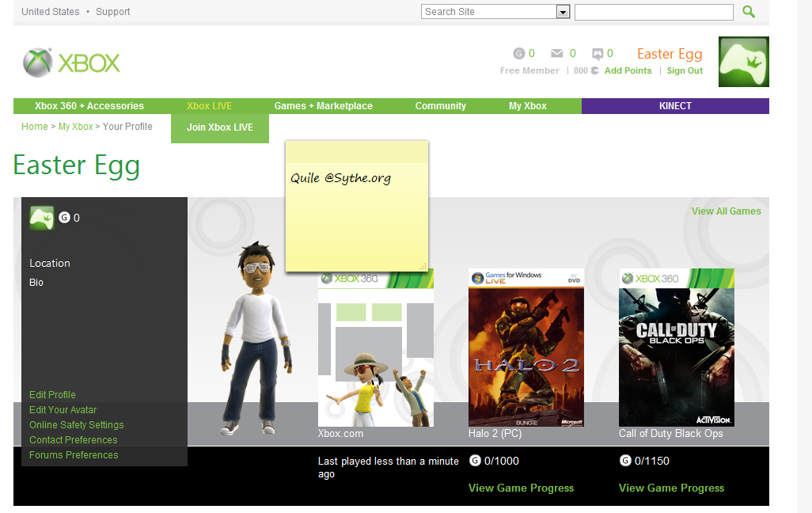Screen dimensions: 812x513
Task: Click the Bio label in profile panel
Action: click(x=36, y=283)
